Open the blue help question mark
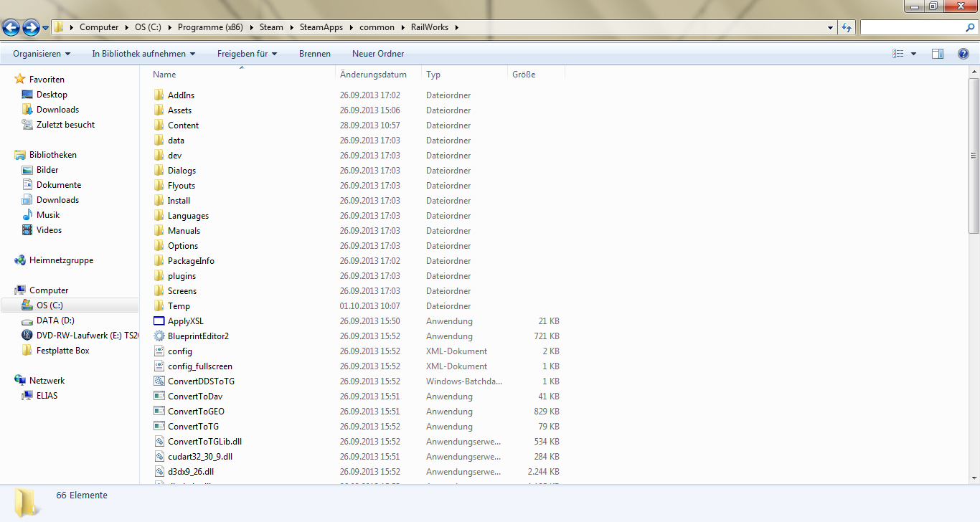 pos(963,54)
